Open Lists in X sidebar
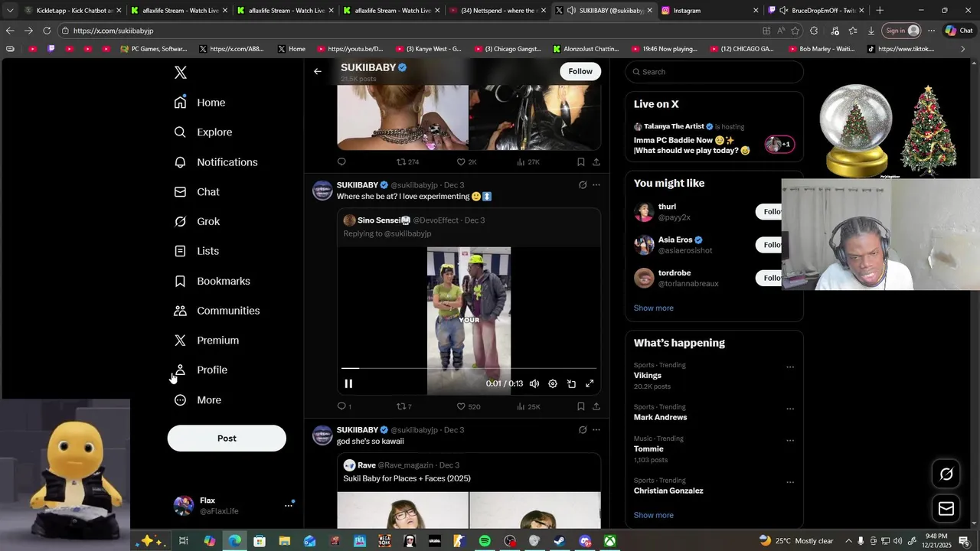Image resolution: width=980 pixels, height=551 pixels. tap(197, 251)
